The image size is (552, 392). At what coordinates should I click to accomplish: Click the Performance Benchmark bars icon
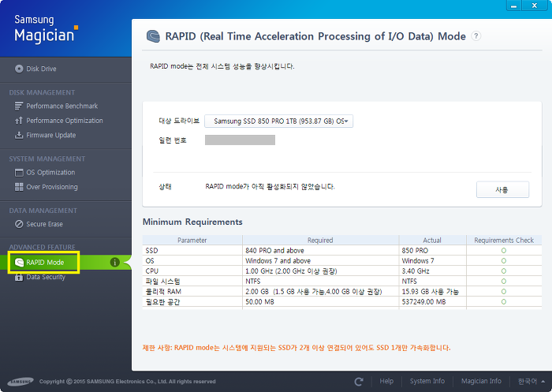click(19, 106)
